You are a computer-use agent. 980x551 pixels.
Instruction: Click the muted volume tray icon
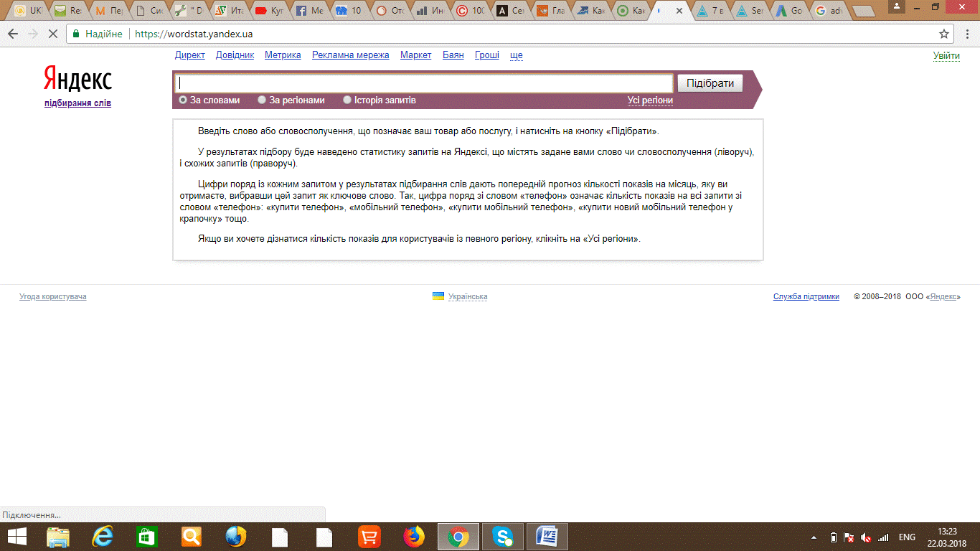coord(866,537)
